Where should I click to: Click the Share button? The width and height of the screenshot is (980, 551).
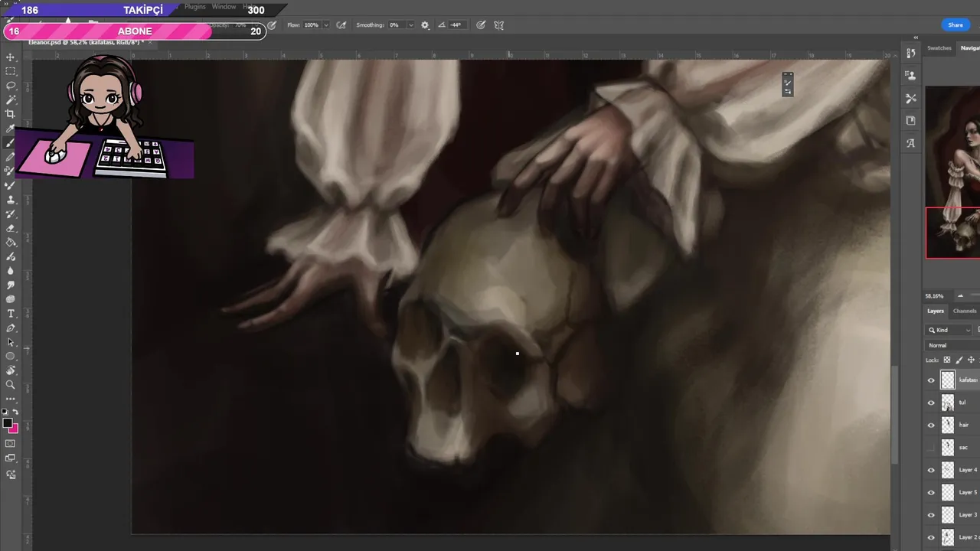955,25
